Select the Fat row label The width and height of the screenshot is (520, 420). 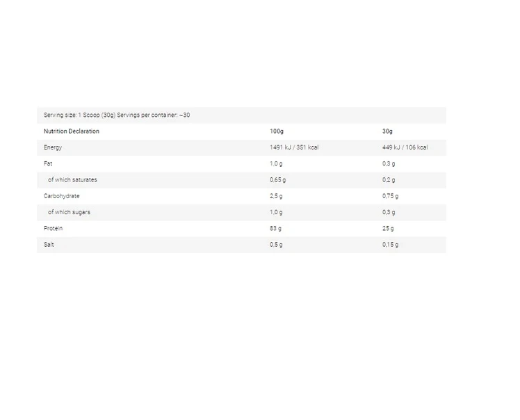coord(48,163)
